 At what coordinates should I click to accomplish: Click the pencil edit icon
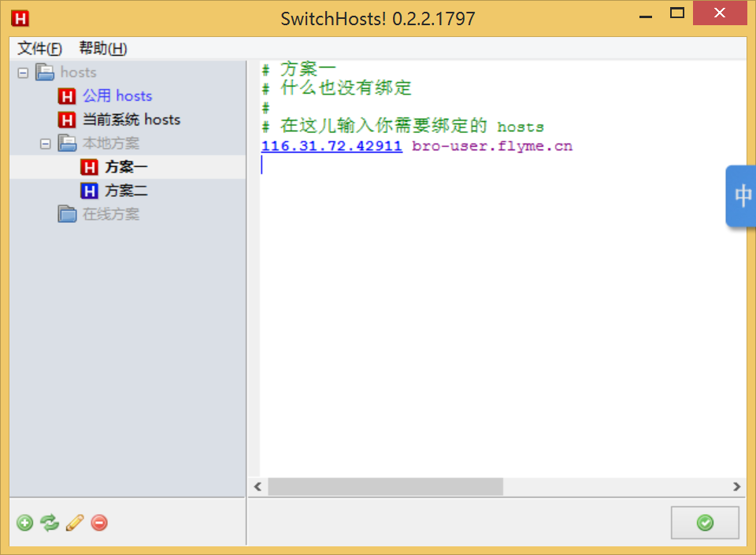click(75, 523)
